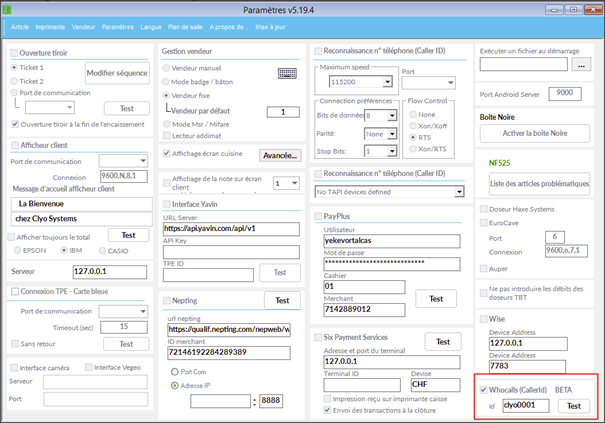Select the Vendeur manuel radio button

click(x=166, y=68)
